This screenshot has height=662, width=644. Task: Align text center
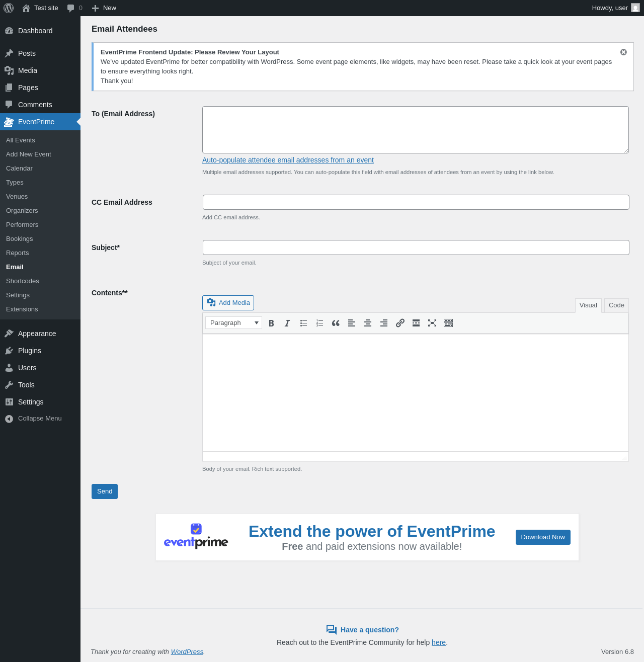tap(368, 323)
